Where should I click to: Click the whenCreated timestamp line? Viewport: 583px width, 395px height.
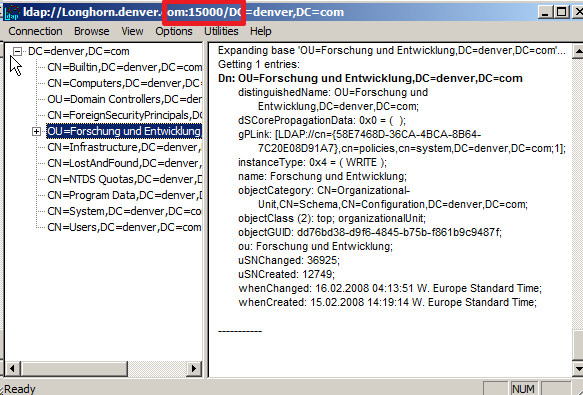[x=387, y=302]
